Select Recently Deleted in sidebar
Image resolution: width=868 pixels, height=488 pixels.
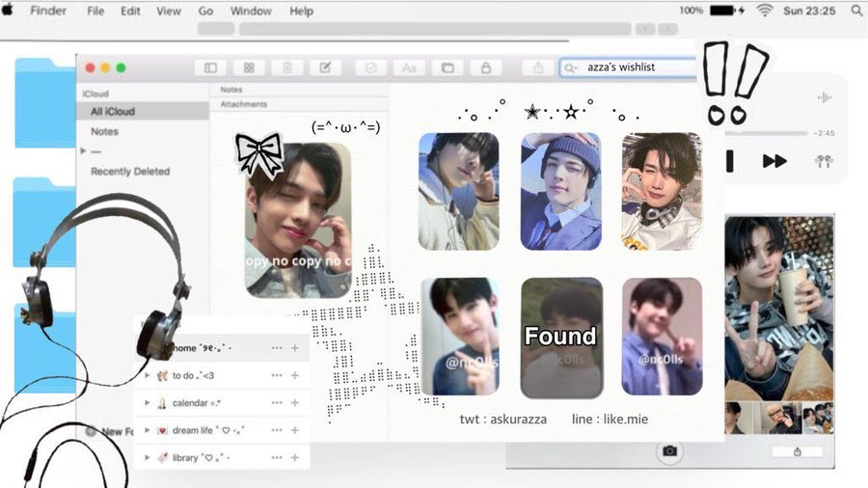[130, 172]
